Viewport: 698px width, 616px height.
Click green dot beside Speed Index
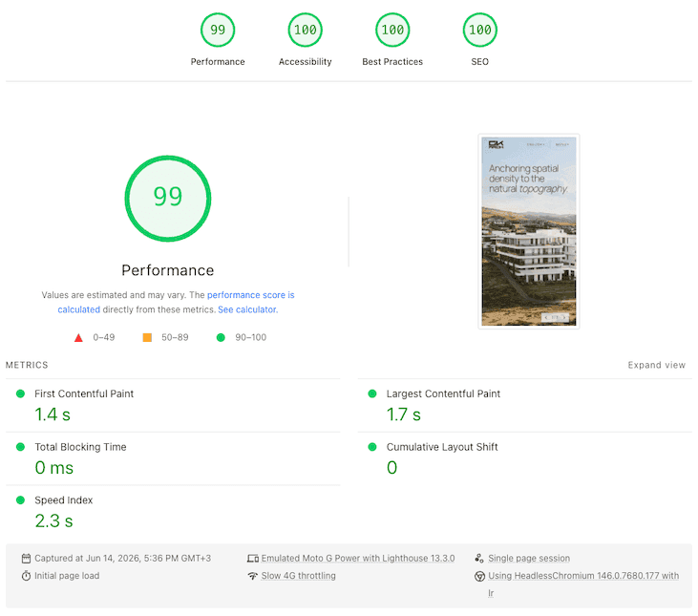click(20, 499)
